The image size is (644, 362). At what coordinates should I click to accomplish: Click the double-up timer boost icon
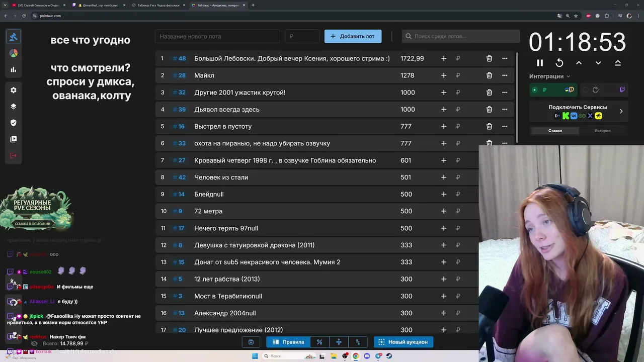618,63
